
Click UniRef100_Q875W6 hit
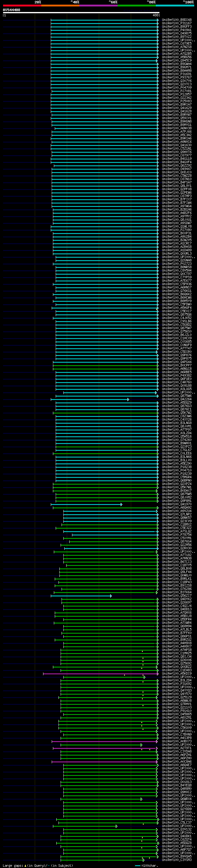176,396
